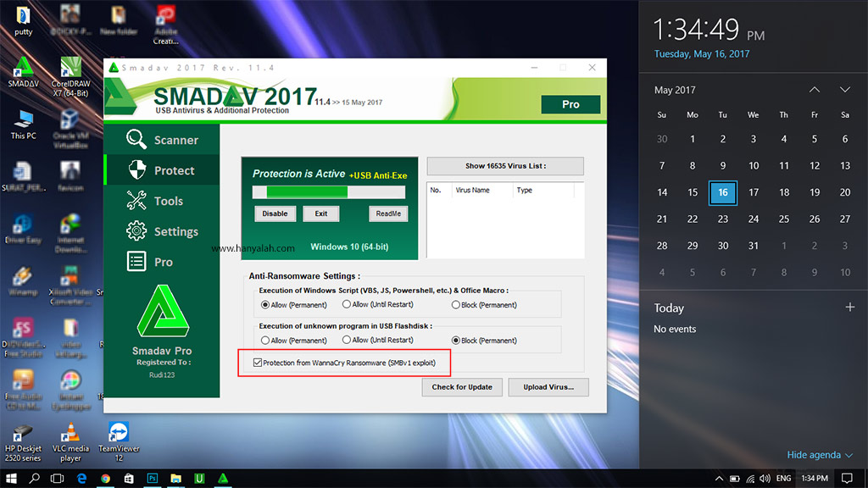The width and height of the screenshot is (868, 488).
Task: Open VLC media player desktop icon
Action: [70, 442]
